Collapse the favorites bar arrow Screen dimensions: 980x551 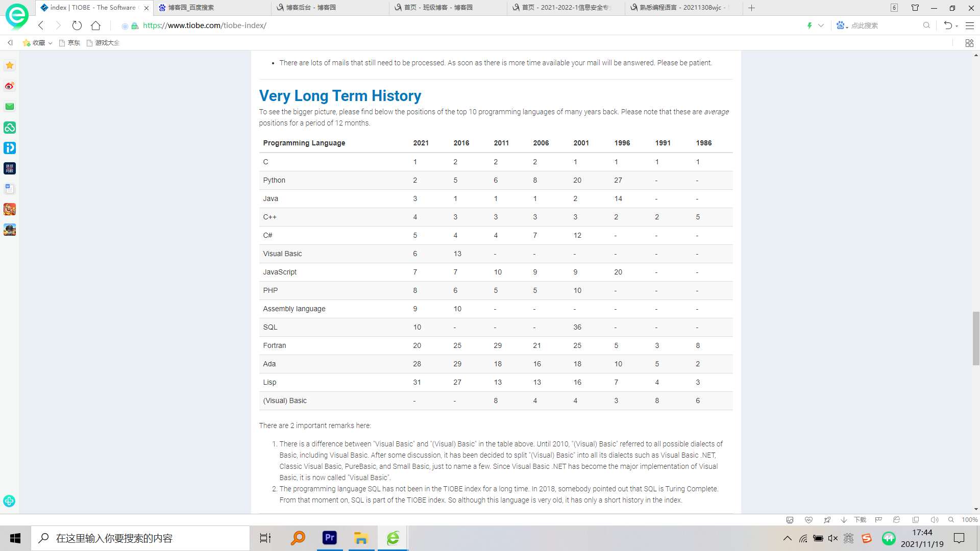pos(10,43)
